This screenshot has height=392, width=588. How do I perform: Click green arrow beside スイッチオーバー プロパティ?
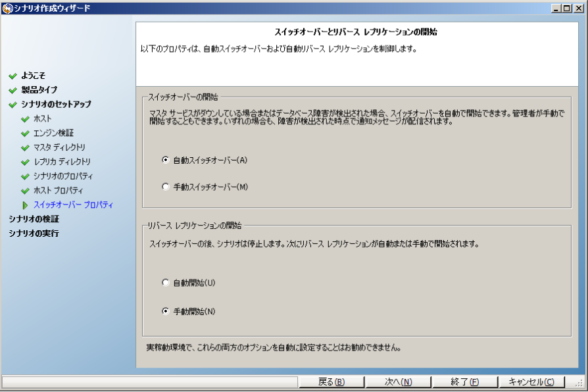point(25,205)
